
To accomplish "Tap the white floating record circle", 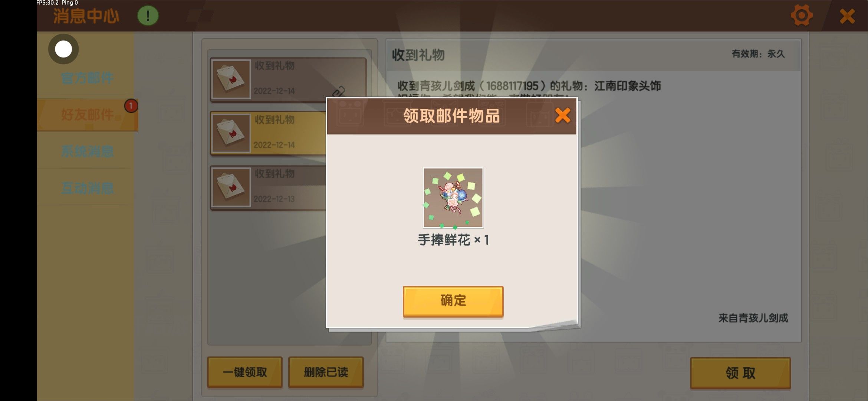I will [x=63, y=49].
